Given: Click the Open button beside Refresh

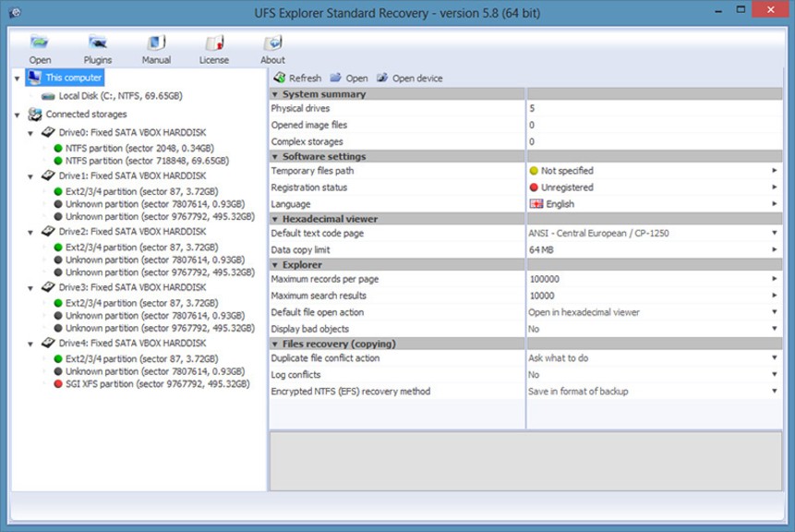Looking at the screenshot, I should (x=349, y=79).
